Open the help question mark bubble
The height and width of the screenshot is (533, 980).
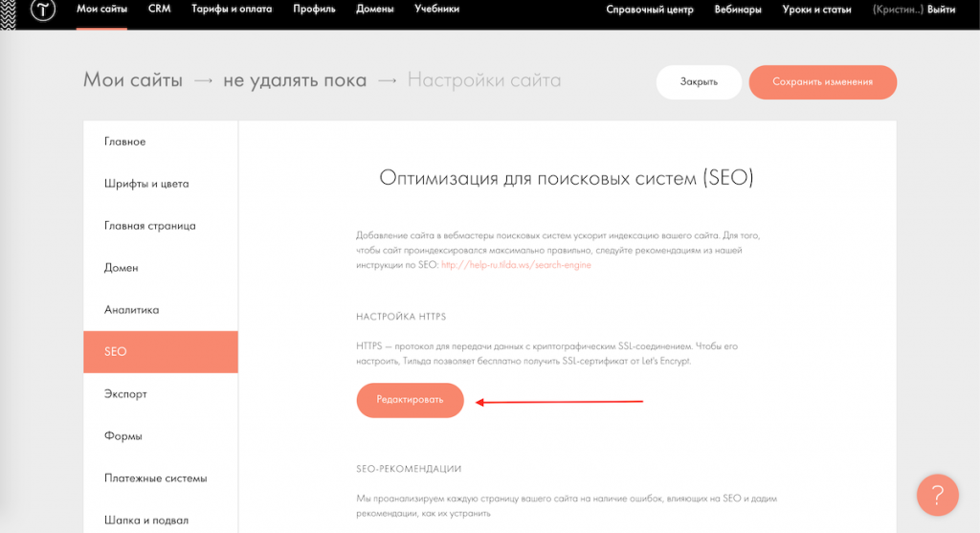(937, 495)
